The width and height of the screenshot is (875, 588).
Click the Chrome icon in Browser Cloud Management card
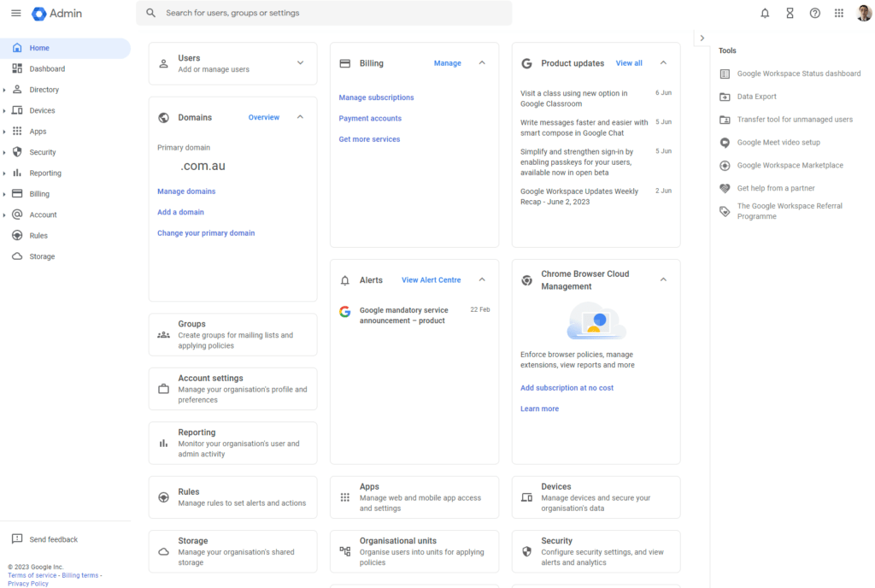tap(526, 280)
